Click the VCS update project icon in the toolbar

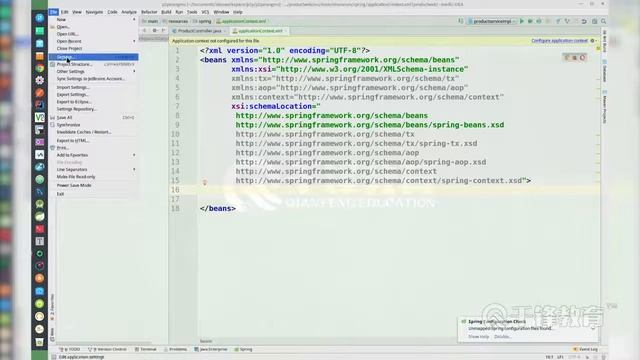coord(558,21)
